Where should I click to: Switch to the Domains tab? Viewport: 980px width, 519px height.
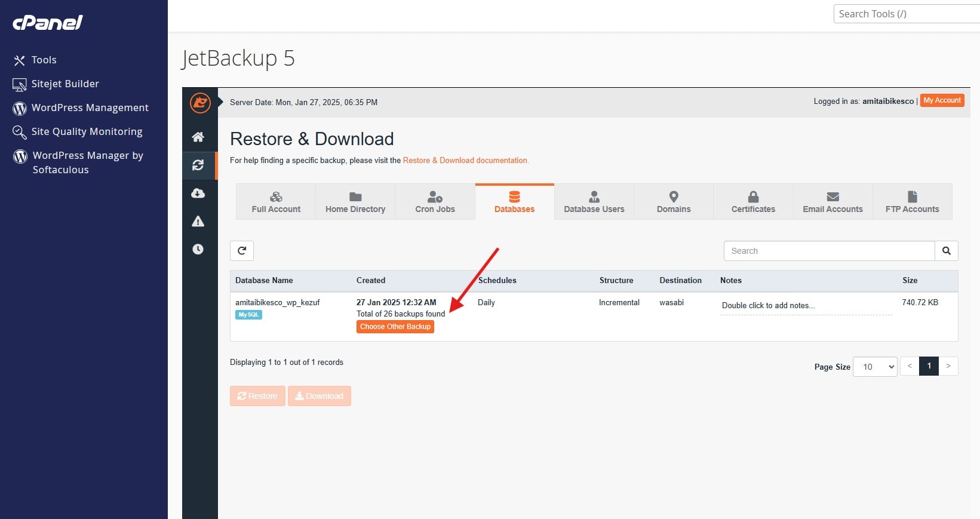(674, 202)
